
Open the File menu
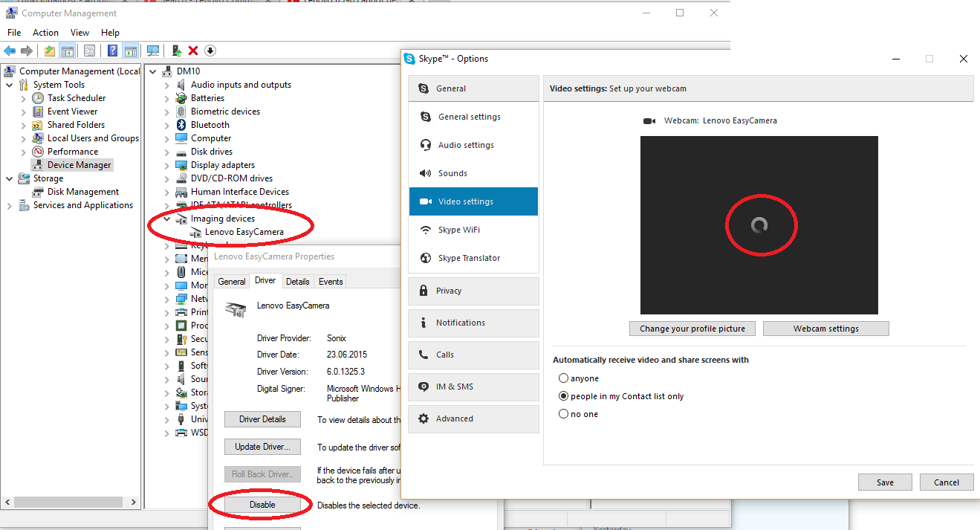[14, 33]
